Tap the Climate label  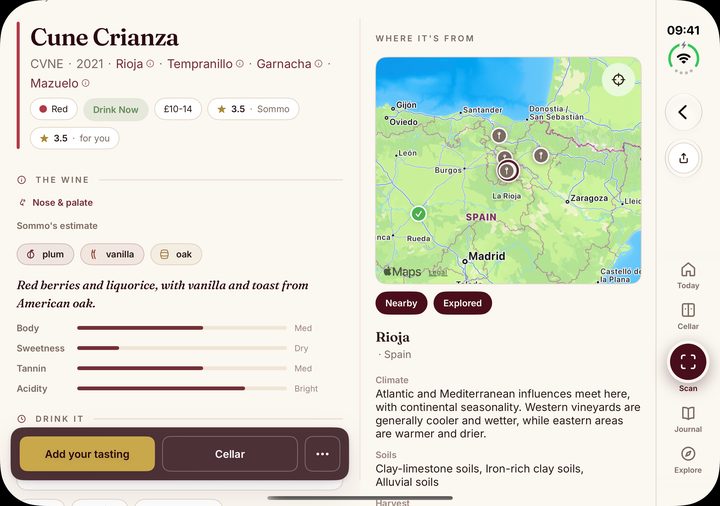click(392, 380)
